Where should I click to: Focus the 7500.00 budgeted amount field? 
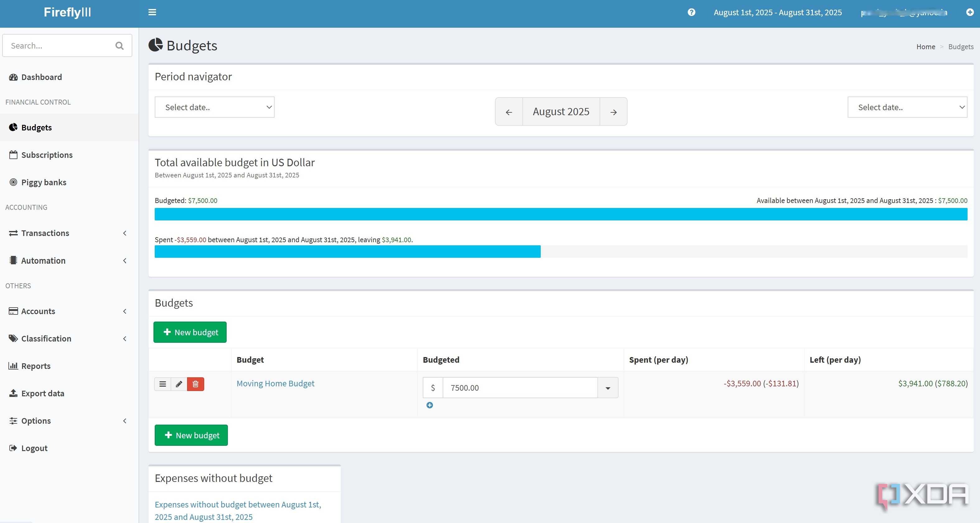pos(520,388)
